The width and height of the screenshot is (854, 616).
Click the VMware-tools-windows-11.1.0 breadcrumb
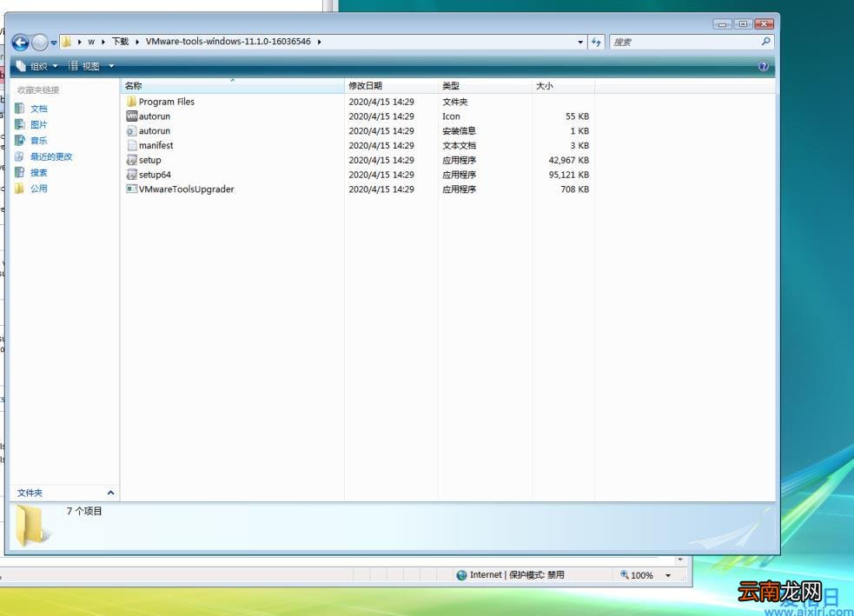228,42
